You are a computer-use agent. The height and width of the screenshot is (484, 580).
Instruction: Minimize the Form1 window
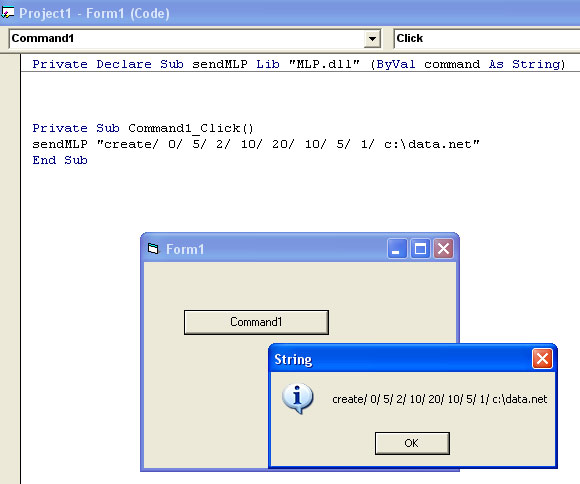pyautogui.click(x=397, y=248)
